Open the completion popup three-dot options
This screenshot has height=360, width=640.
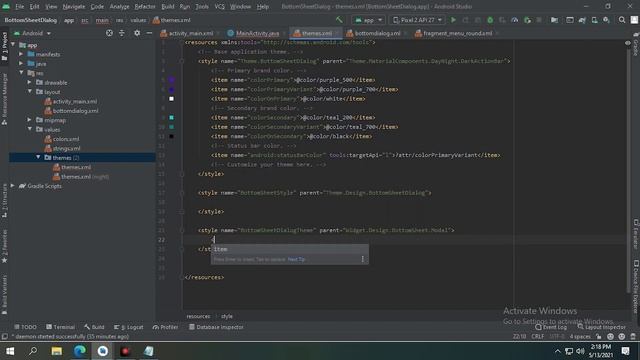click(362, 259)
